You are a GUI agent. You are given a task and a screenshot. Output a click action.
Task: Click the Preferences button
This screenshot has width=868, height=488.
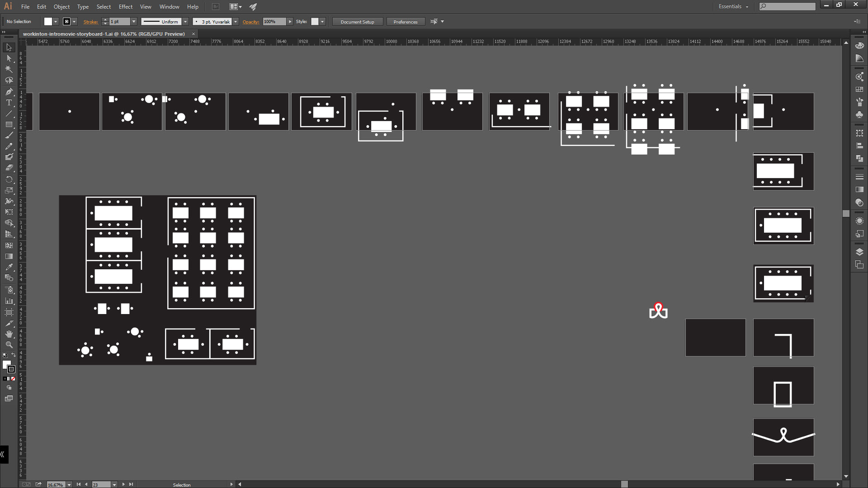click(405, 22)
